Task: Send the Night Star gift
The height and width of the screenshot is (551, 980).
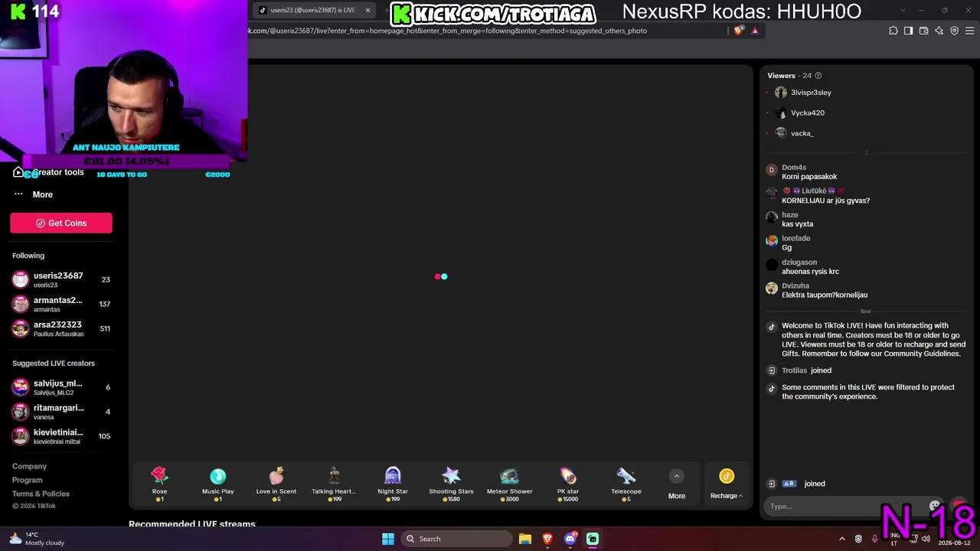Action: click(x=393, y=484)
